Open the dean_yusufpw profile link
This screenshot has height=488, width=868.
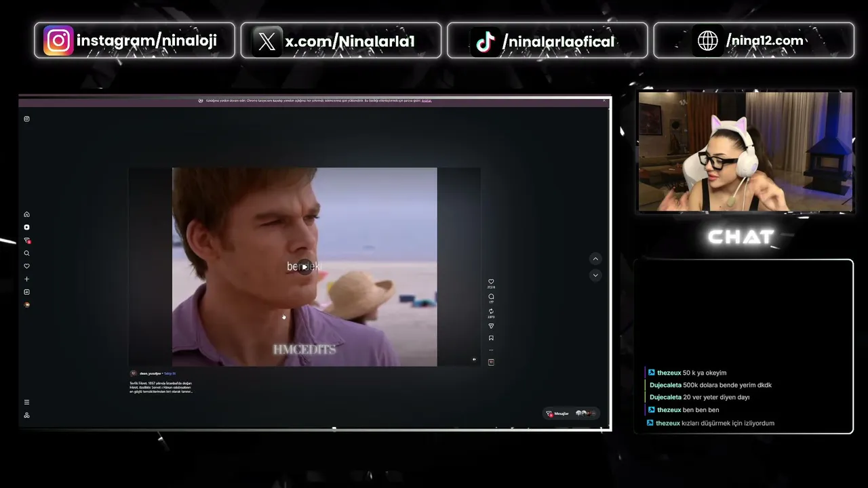[151, 373]
